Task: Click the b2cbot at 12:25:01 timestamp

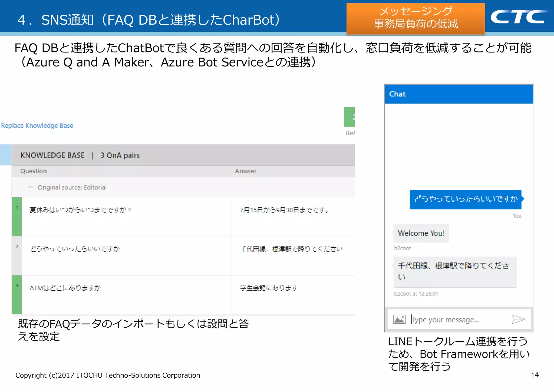Action: [x=416, y=294]
